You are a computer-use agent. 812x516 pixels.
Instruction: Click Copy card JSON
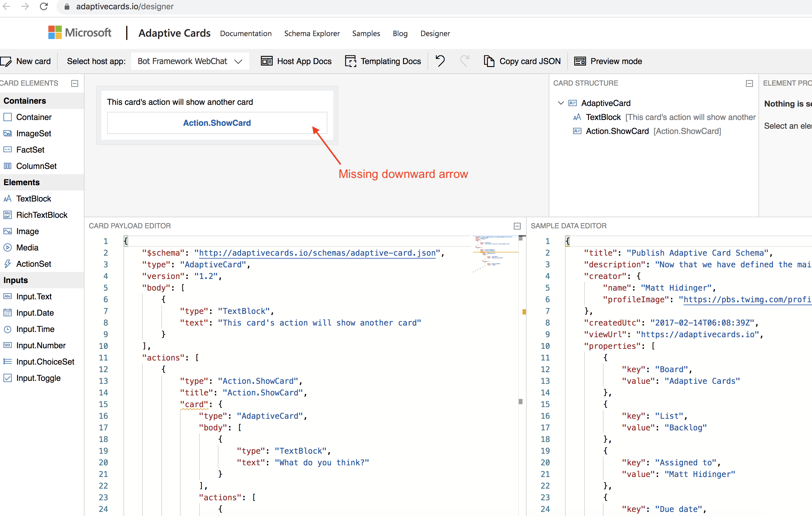pos(522,61)
